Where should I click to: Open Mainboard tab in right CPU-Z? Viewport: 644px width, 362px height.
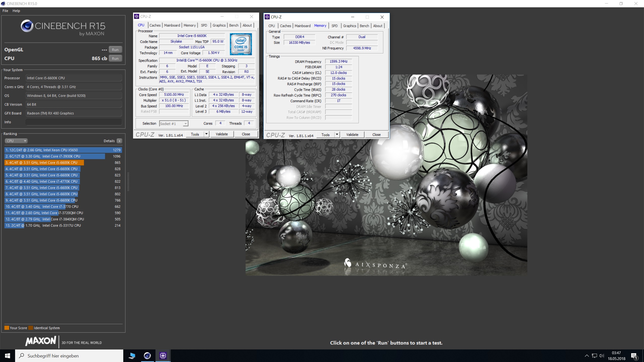pyautogui.click(x=303, y=26)
